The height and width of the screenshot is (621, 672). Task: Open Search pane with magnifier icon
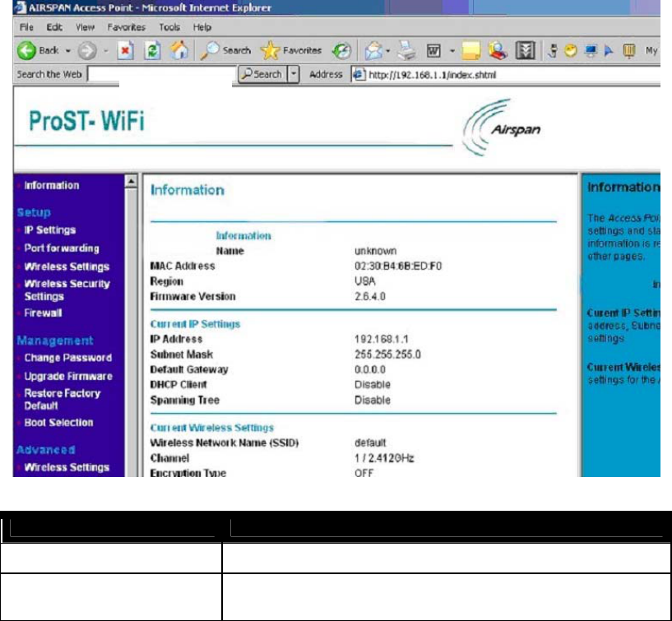click(x=210, y=50)
